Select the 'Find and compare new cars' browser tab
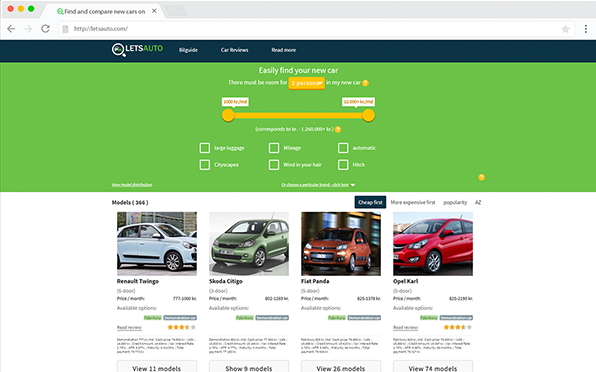The width and height of the screenshot is (596, 372). point(103,11)
